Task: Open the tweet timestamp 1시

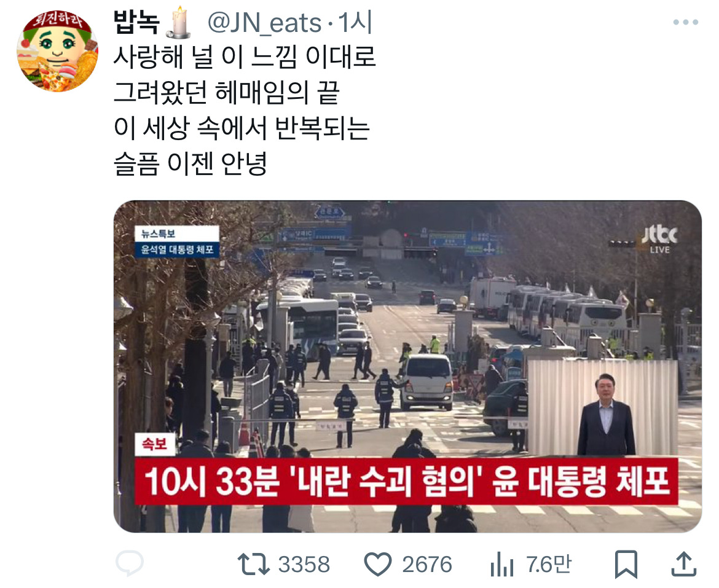Action: tap(355, 23)
